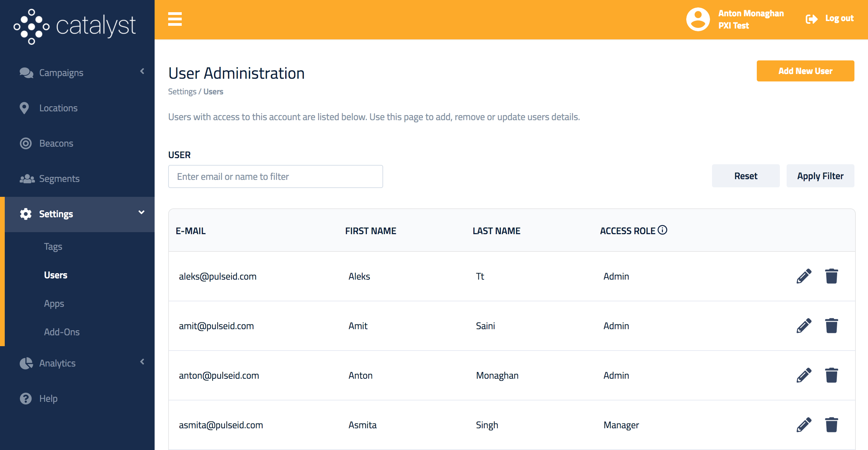The image size is (868, 450).
Task: Select Users under Settings
Action: (56, 275)
